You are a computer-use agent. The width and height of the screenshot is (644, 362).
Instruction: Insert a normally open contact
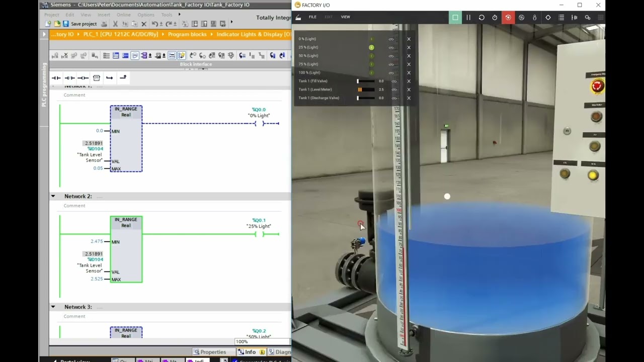tap(56, 78)
